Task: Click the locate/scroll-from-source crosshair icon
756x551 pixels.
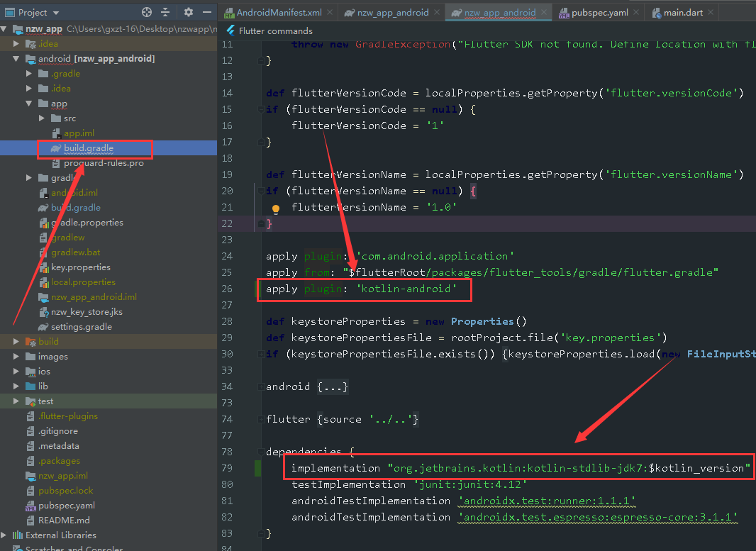Action: [147, 12]
